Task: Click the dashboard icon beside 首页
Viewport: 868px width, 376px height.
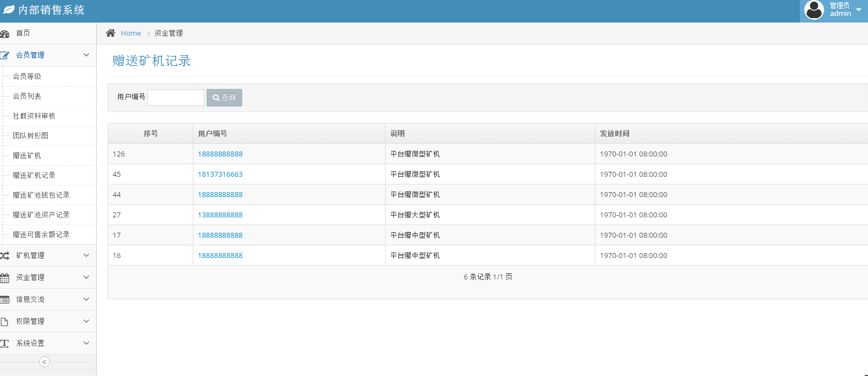Action: [x=5, y=33]
